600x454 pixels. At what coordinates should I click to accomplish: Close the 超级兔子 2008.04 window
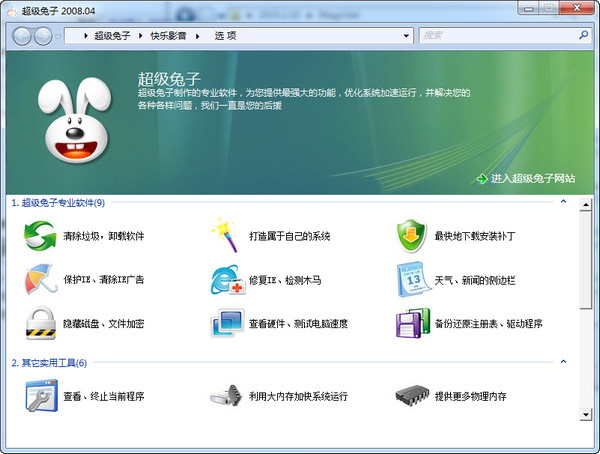577,8
